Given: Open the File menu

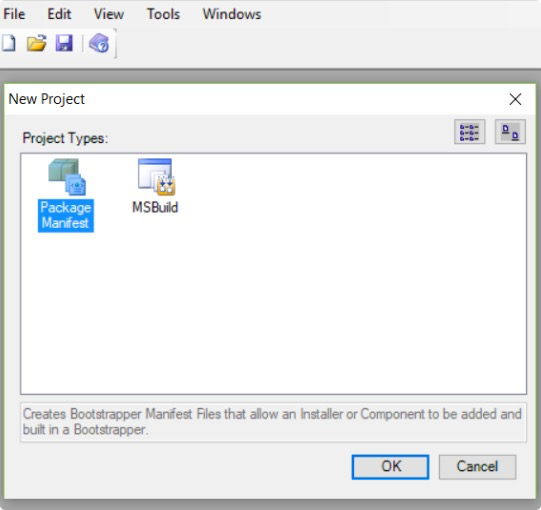Looking at the screenshot, I should (14, 14).
